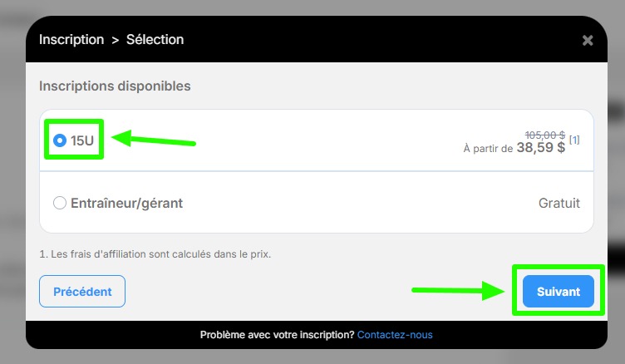Click the Gratuit price label
This screenshot has width=625, height=364.
click(559, 203)
